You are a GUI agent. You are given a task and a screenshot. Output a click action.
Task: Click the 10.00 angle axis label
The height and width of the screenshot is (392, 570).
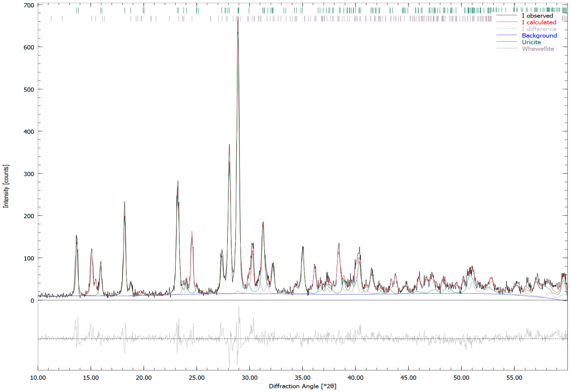38,378
